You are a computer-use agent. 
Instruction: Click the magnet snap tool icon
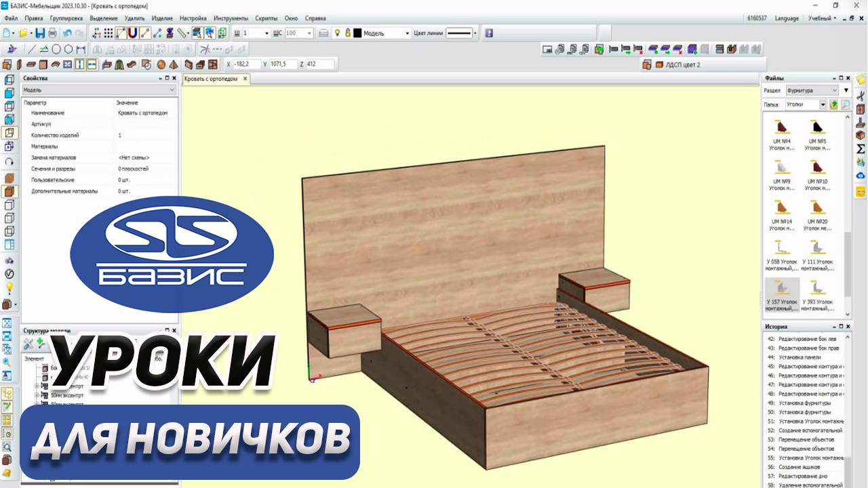pos(132,33)
